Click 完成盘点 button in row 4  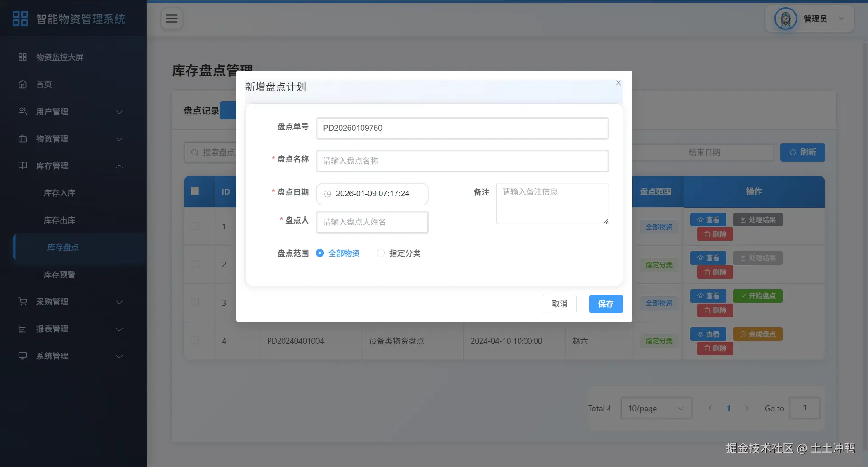(758, 334)
